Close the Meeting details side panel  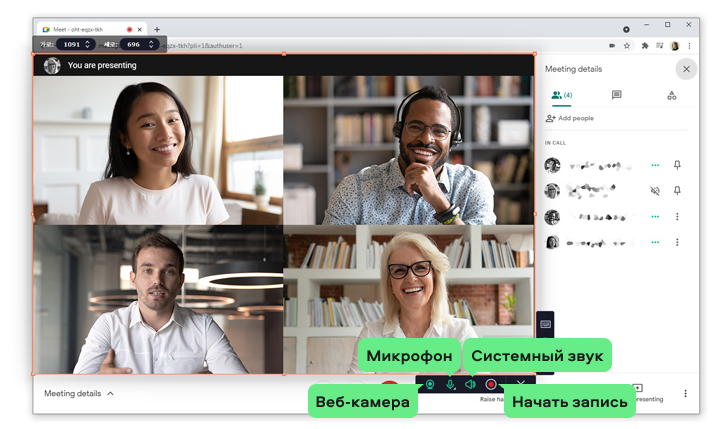coord(685,69)
